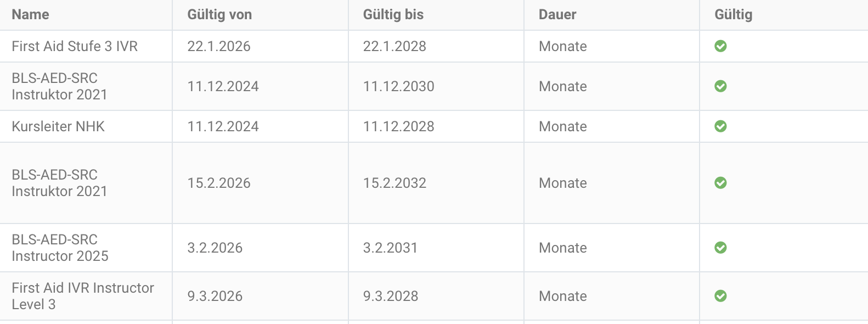Click the Gültig status column header
This screenshot has height=324, width=868.
tap(733, 15)
